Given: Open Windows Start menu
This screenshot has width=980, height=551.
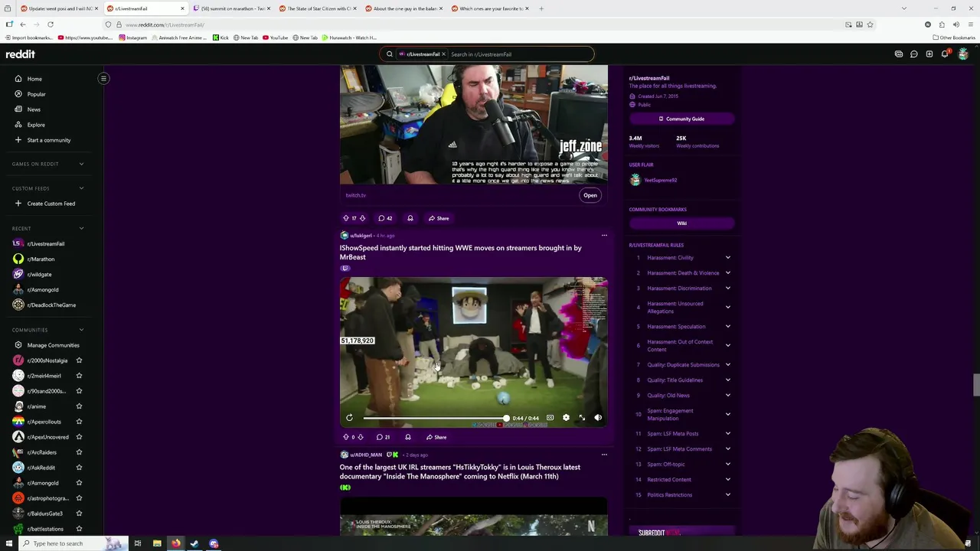Looking at the screenshot, I should click(9, 543).
